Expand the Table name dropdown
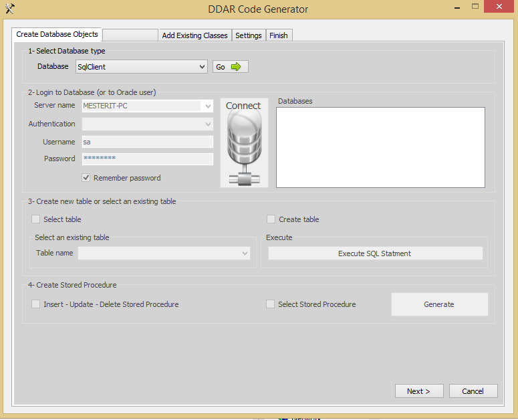 [245, 253]
